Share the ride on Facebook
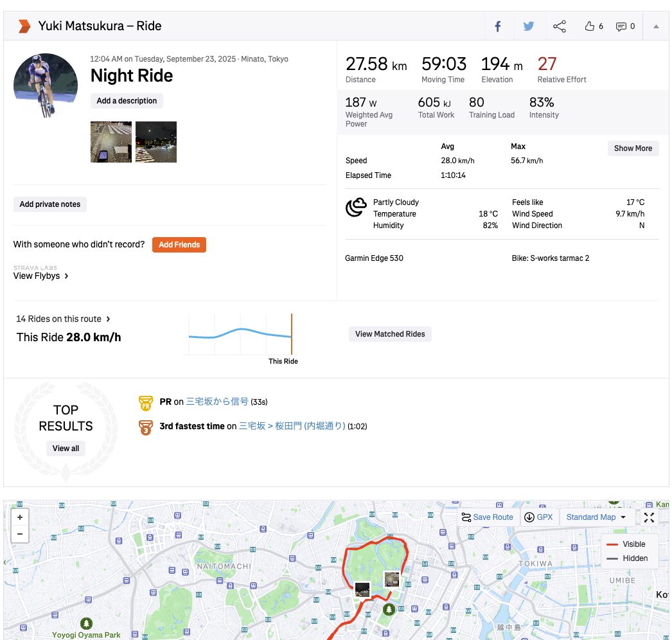This screenshot has width=672, height=640. coord(497,26)
